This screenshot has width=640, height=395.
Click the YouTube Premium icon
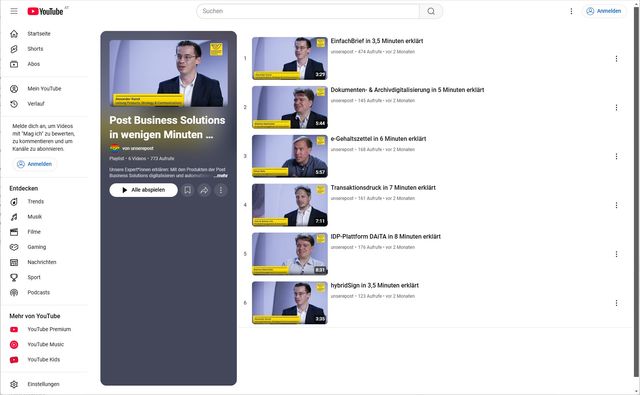pyautogui.click(x=14, y=329)
